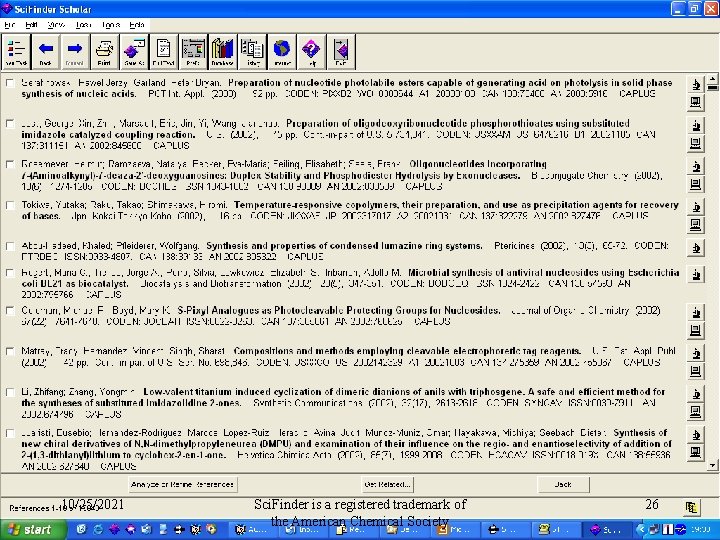
Task: Open the File menu
Action: click(x=10, y=25)
